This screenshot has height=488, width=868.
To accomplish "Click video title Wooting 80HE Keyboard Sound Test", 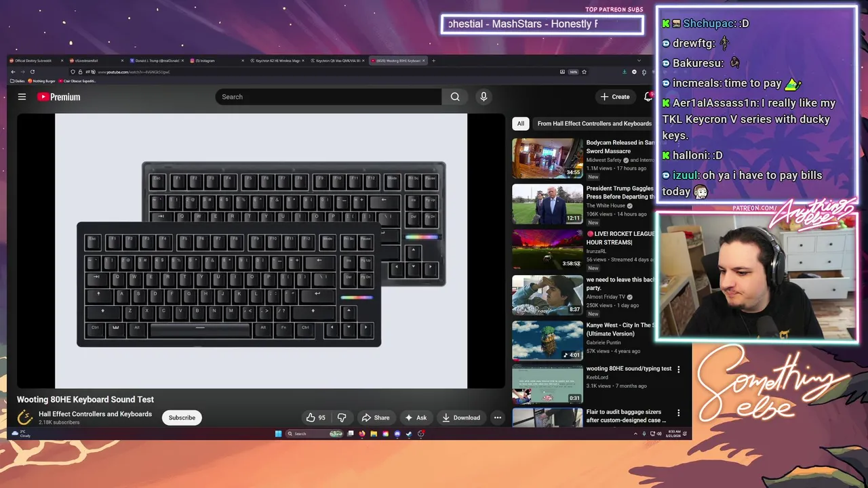I will 85,399.
